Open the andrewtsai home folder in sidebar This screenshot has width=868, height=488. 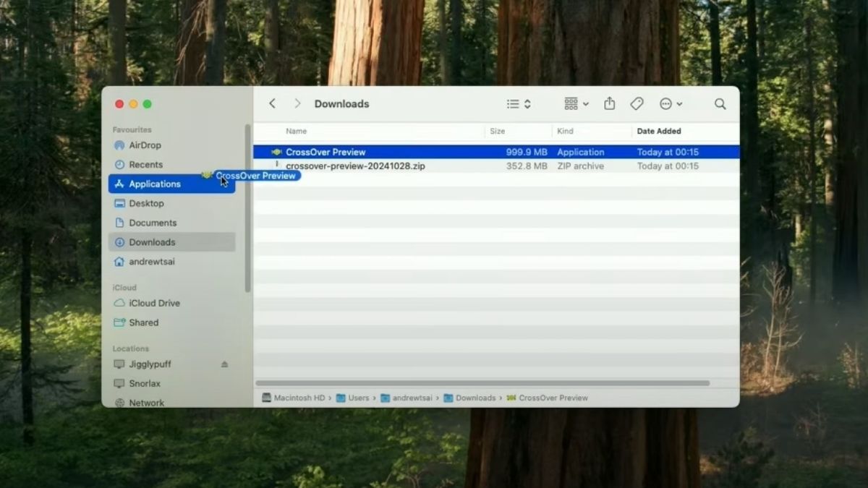172,262
